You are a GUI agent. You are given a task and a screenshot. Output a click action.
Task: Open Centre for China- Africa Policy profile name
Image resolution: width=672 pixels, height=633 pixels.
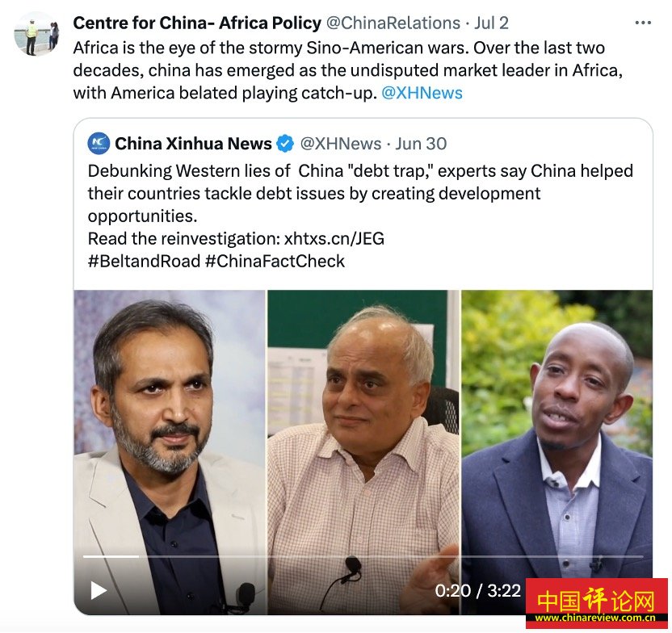click(x=197, y=23)
